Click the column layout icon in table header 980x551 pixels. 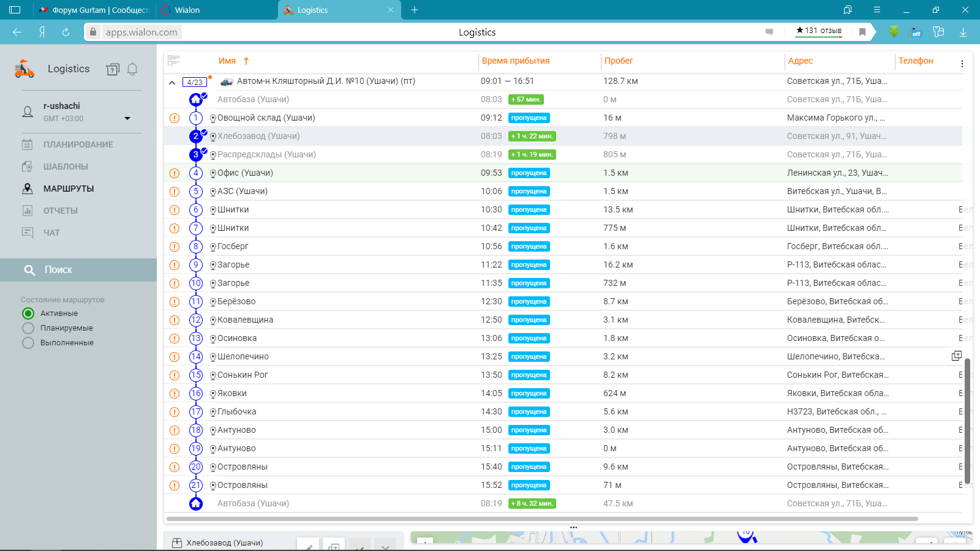pyautogui.click(x=173, y=60)
